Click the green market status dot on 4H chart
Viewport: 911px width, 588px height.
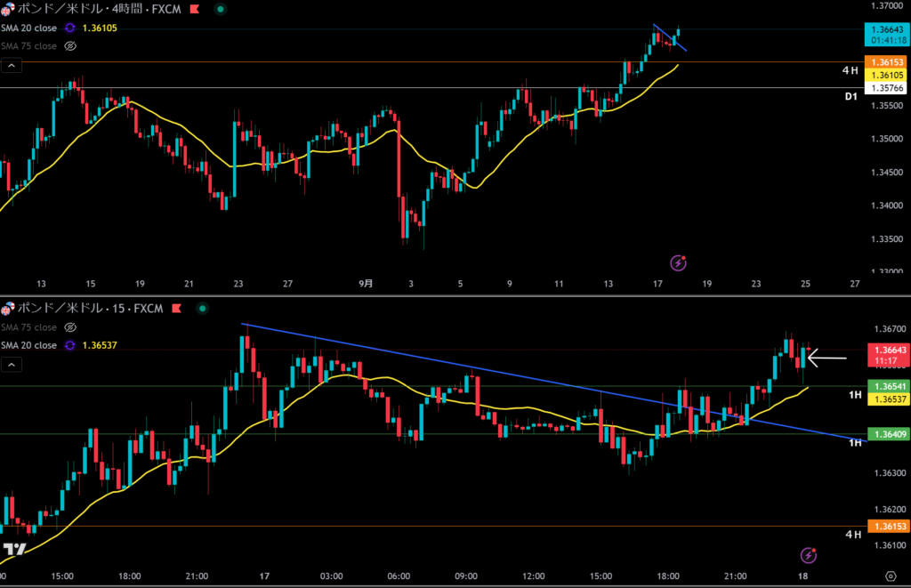tap(220, 9)
